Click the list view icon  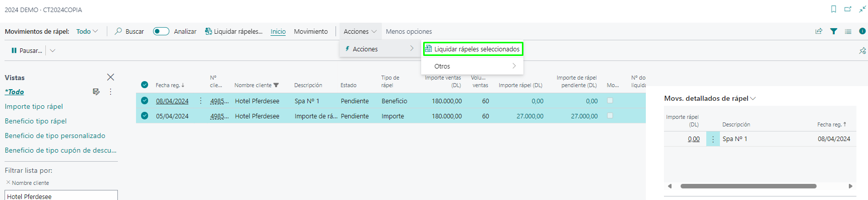[848, 31]
